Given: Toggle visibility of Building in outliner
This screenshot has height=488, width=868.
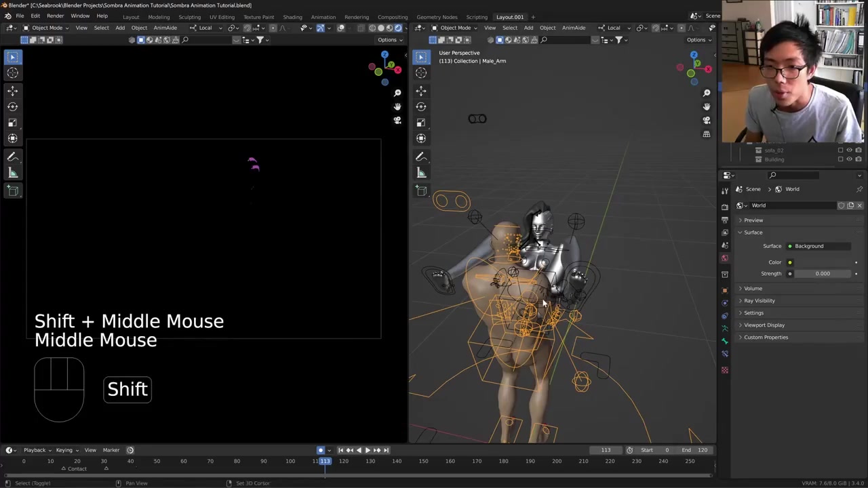Looking at the screenshot, I should 849,159.
